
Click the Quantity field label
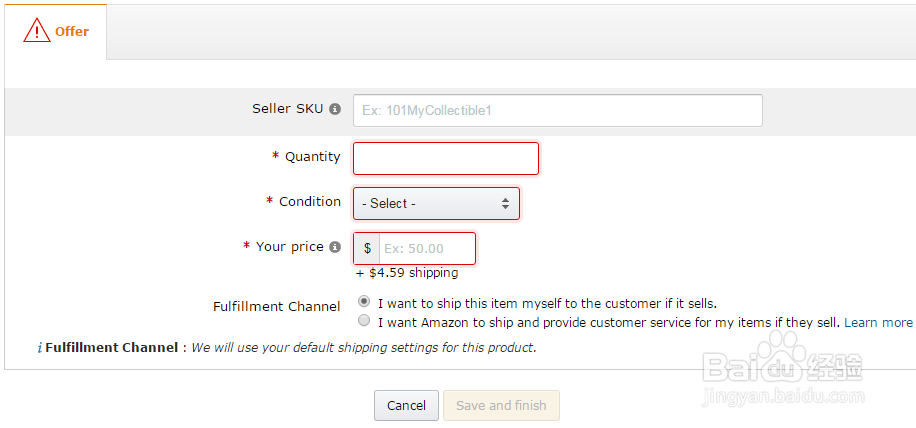click(312, 157)
